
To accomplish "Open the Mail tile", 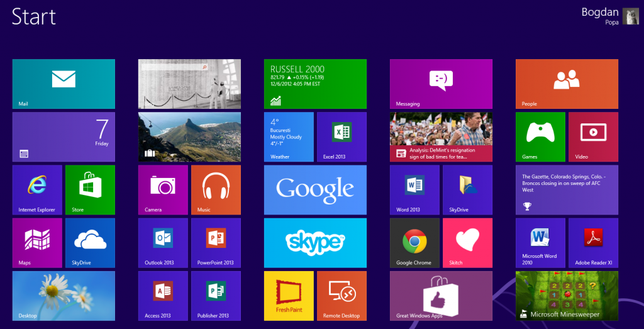I will pyautogui.click(x=64, y=84).
